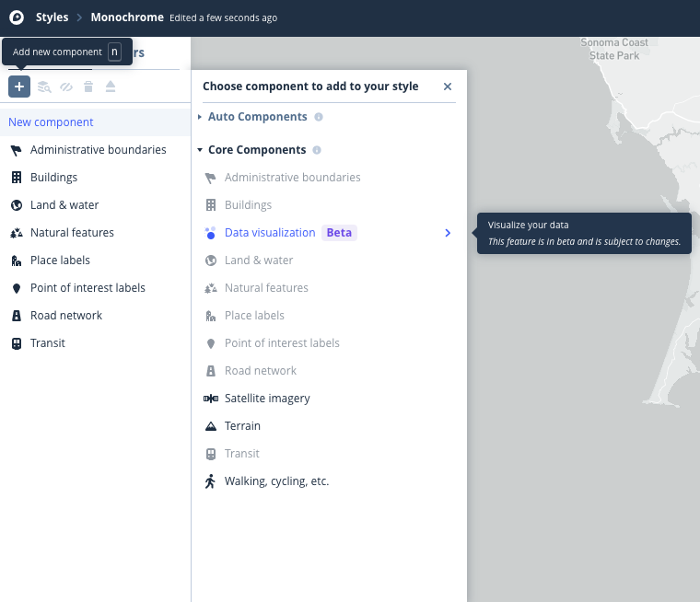The image size is (700, 602).
Task: Click the Beta badge on Data visualization
Action: point(339,233)
